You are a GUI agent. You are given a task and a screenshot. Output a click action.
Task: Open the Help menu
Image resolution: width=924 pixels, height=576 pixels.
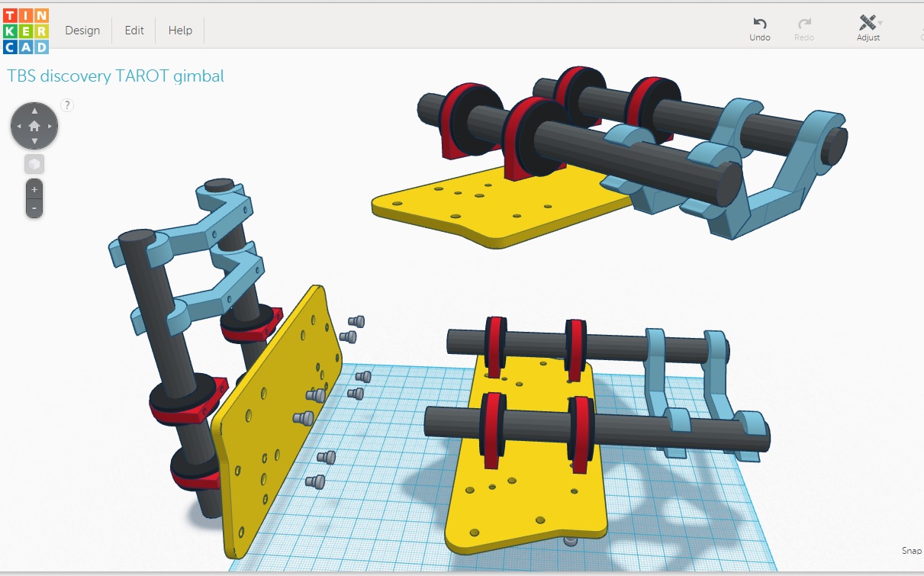click(180, 31)
